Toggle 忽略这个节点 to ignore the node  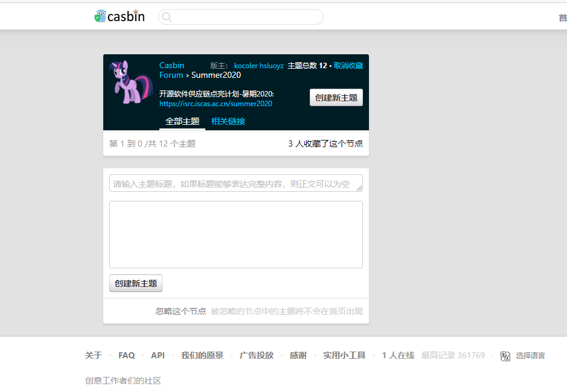[x=181, y=311]
